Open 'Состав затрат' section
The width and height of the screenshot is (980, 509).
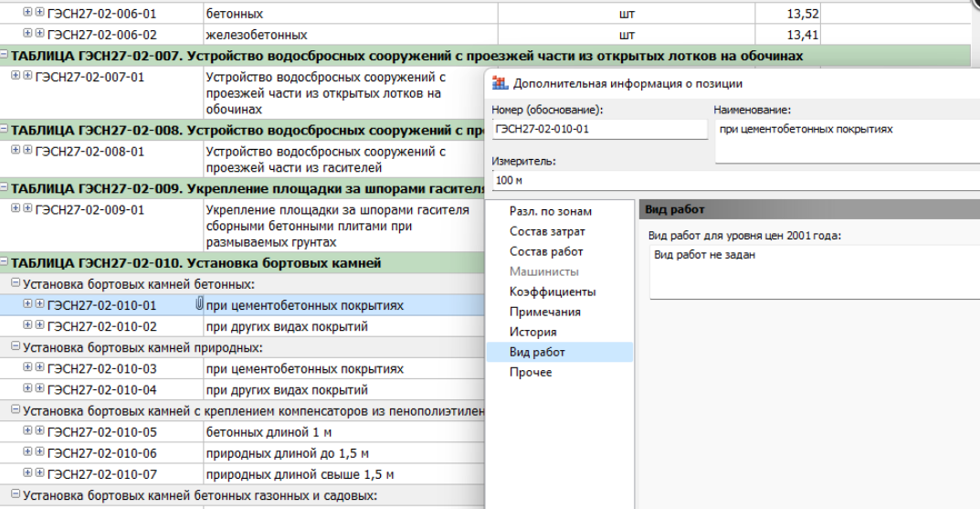[547, 231]
